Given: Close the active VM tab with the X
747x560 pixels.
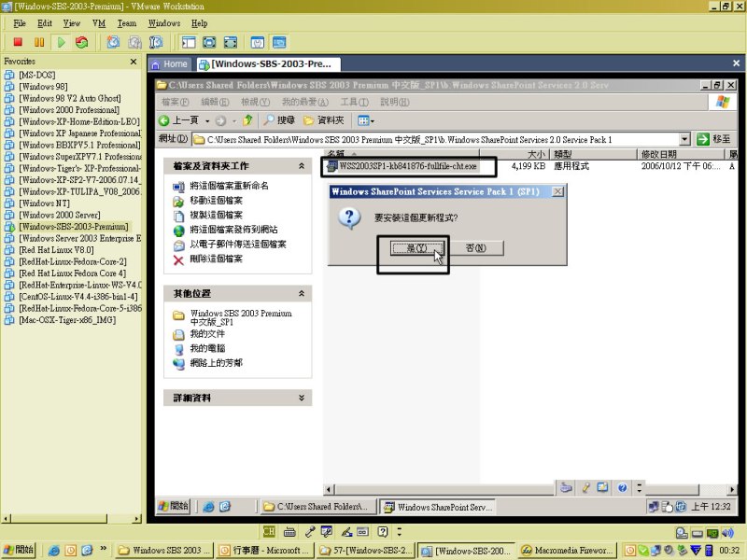Looking at the screenshot, I should coord(736,63).
